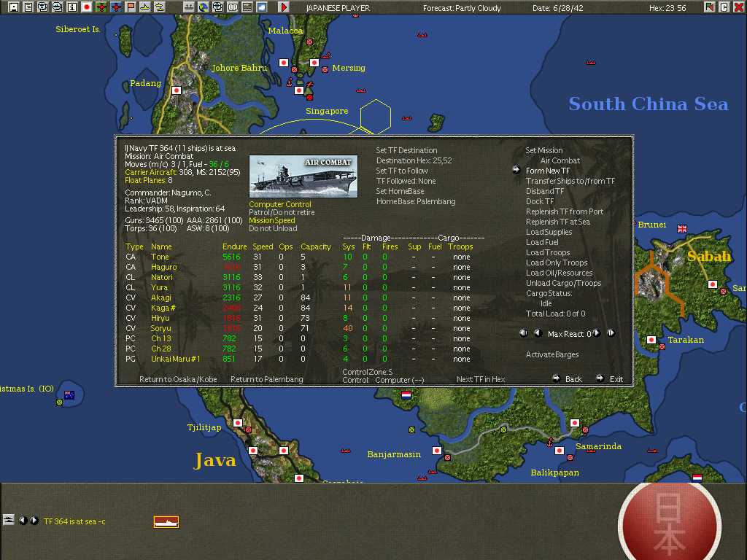Click the Control: Computer (--) setting

383,380
